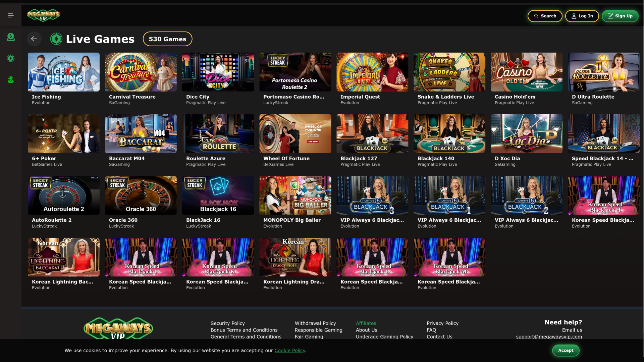Viewport: 644px width, 362px height.
Task: Open the Log In dialog
Action: click(x=582, y=16)
